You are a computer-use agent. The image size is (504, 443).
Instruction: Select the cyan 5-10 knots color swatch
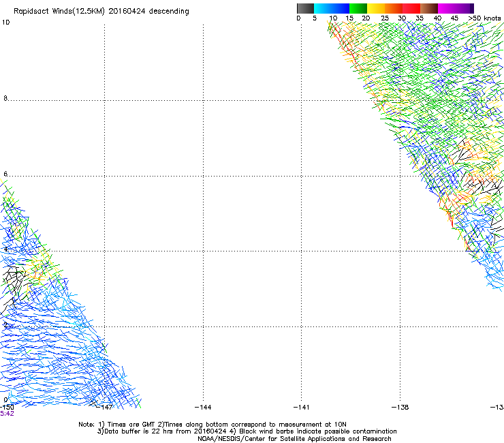(x=323, y=8)
